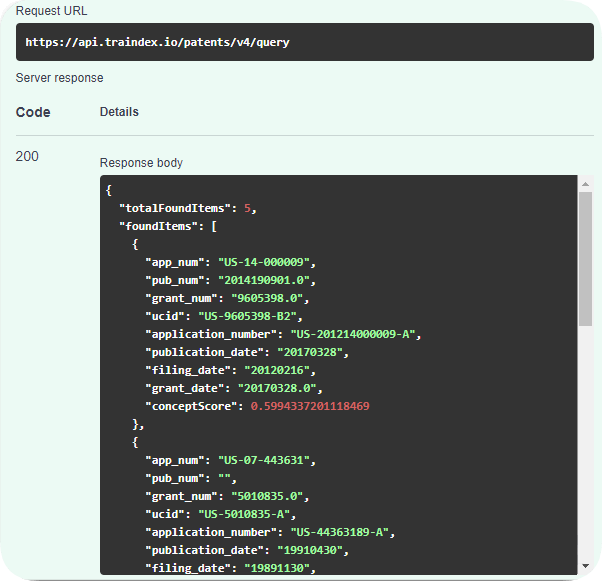Click empty scrollbar track below the thumb
The width and height of the screenshot is (602, 581).
[x=585, y=450]
